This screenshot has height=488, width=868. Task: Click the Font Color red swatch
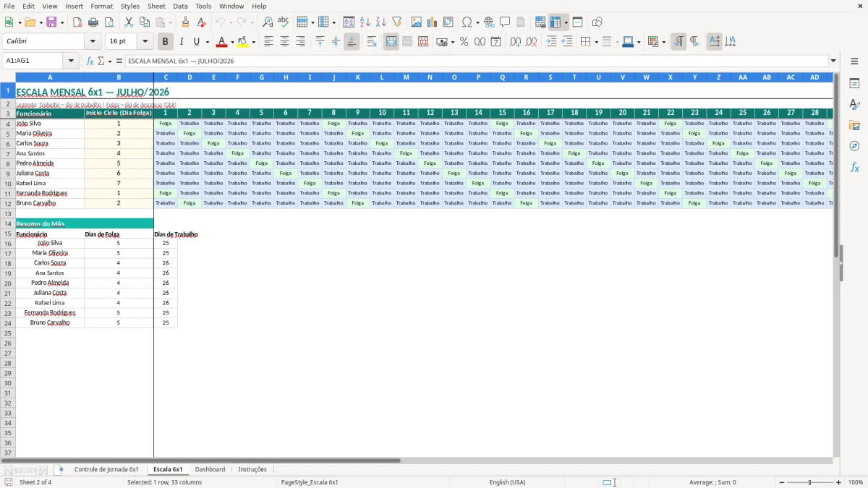tap(222, 42)
